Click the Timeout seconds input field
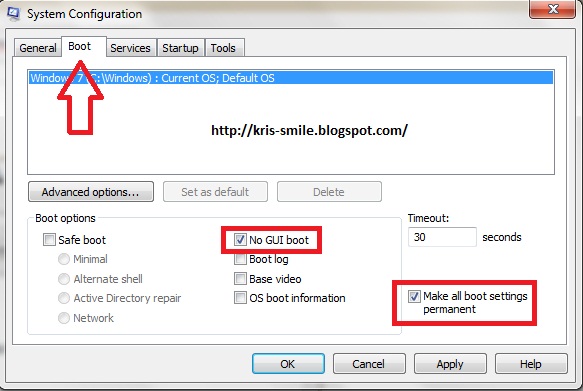The height and width of the screenshot is (391, 583). pyautogui.click(x=442, y=237)
